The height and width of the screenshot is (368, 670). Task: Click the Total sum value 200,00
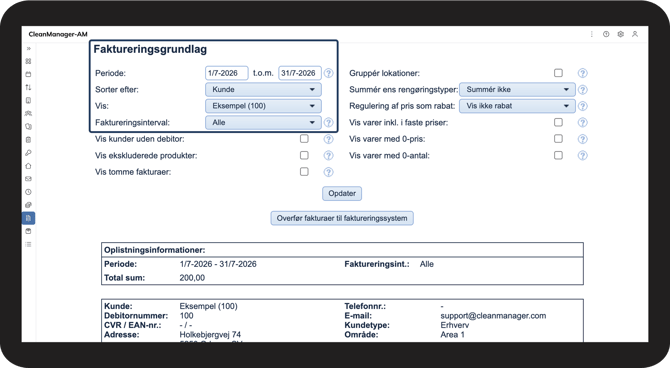[x=192, y=278]
